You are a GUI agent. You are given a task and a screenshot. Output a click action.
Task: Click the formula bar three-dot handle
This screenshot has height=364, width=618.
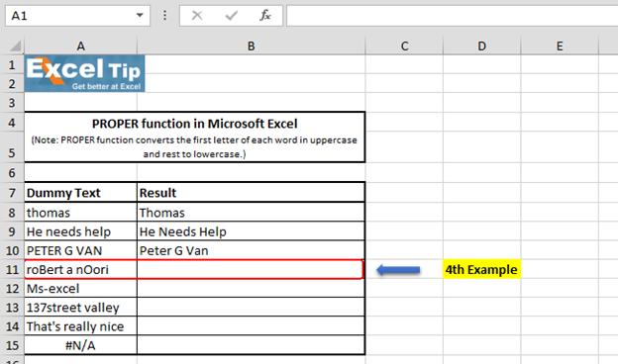(164, 16)
